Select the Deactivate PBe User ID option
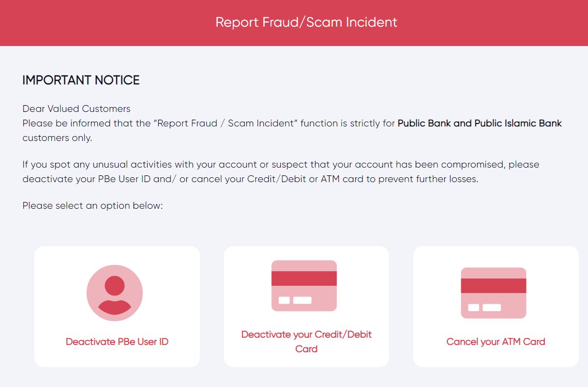 click(x=117, y=306)
